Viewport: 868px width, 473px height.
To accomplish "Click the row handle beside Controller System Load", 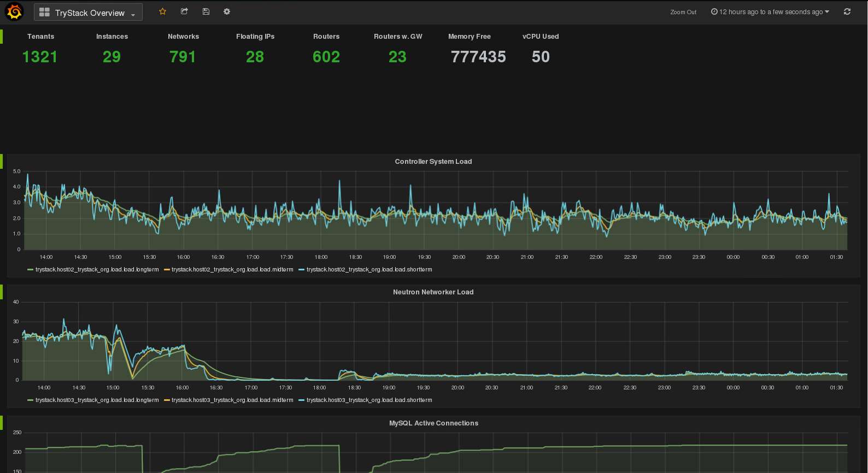I will [x=2, y=161].
